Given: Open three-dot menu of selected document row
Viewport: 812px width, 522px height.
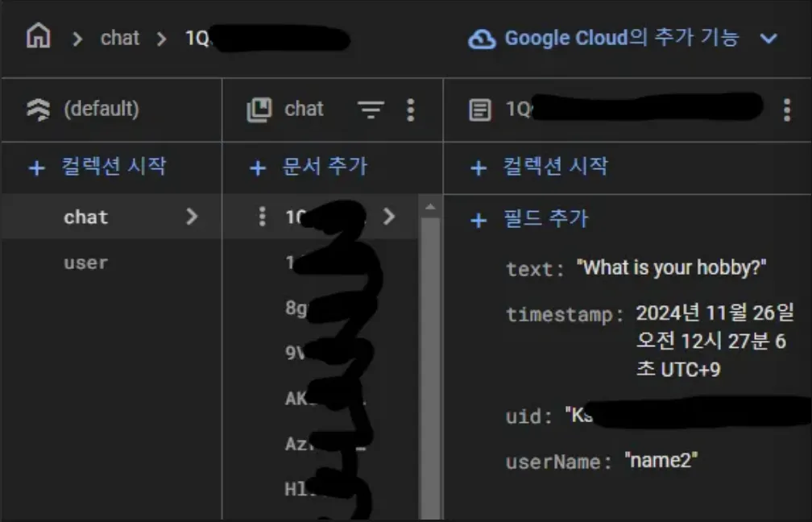Looking at the screenshot, I should point(262,217).
